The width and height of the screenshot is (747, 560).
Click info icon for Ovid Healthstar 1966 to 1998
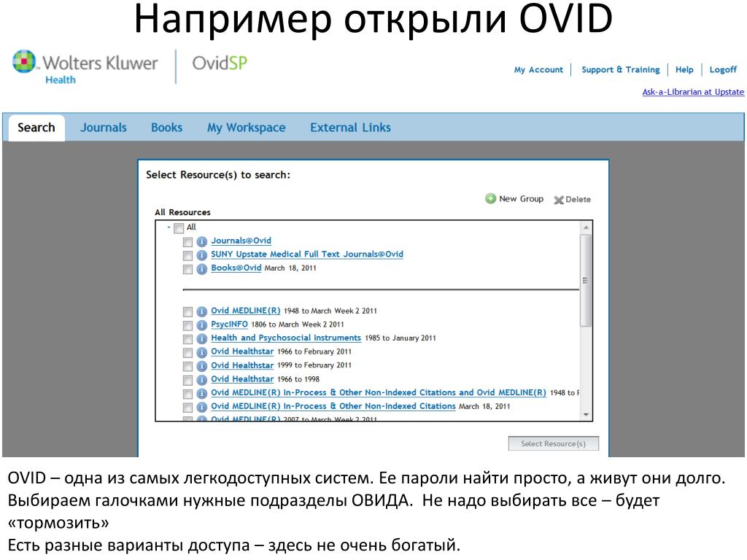click(x=201, y=379)
